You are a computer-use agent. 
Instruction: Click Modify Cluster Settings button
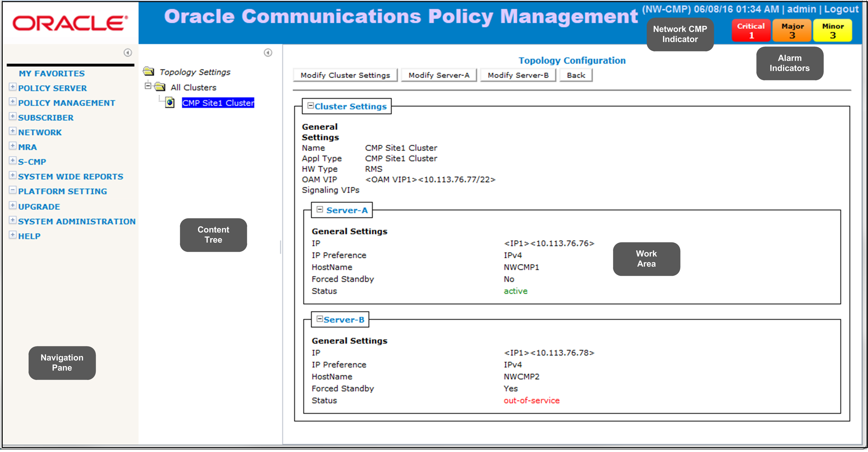click(345, 75)
